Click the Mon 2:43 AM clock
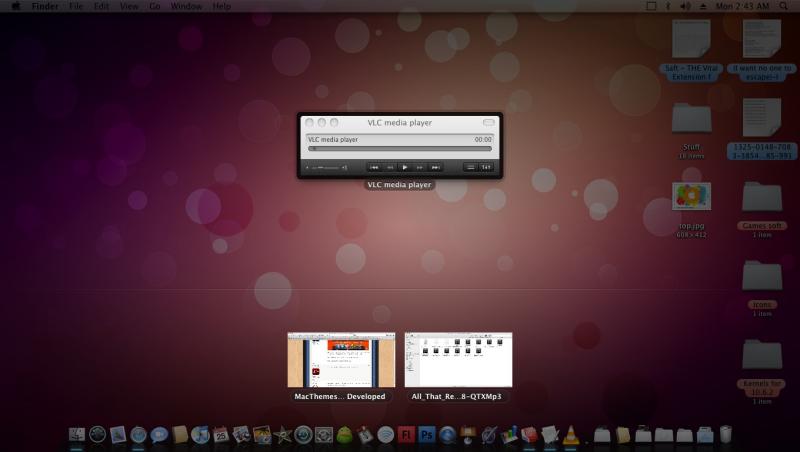 [x=742, y=6]
